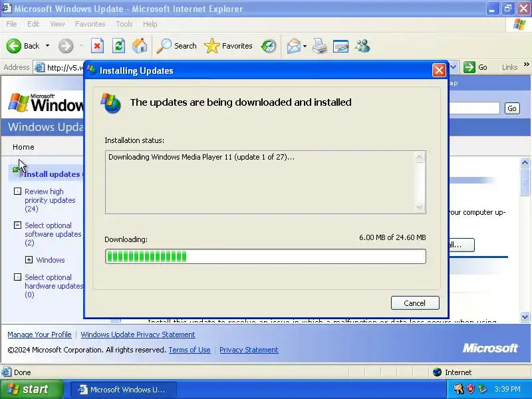Click the installation status down scroll arrow
Viewport: 532px width, 399px height.
420,207
